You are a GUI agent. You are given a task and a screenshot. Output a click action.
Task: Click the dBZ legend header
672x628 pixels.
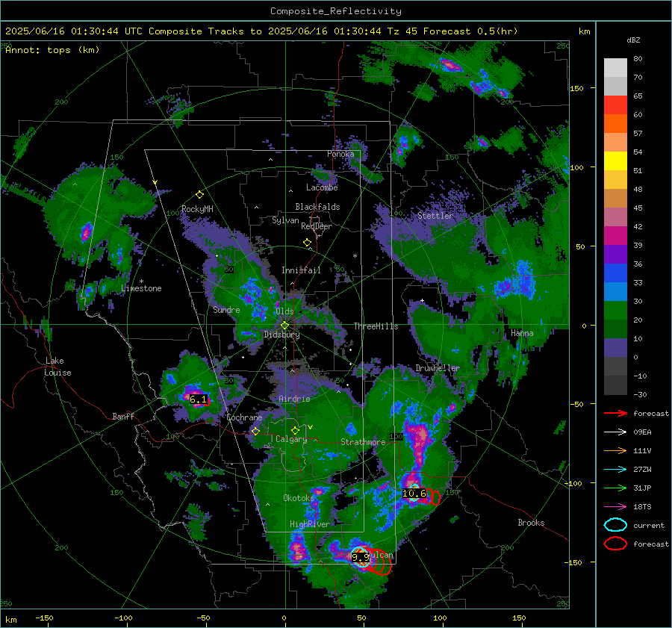[x=633, y=40]
